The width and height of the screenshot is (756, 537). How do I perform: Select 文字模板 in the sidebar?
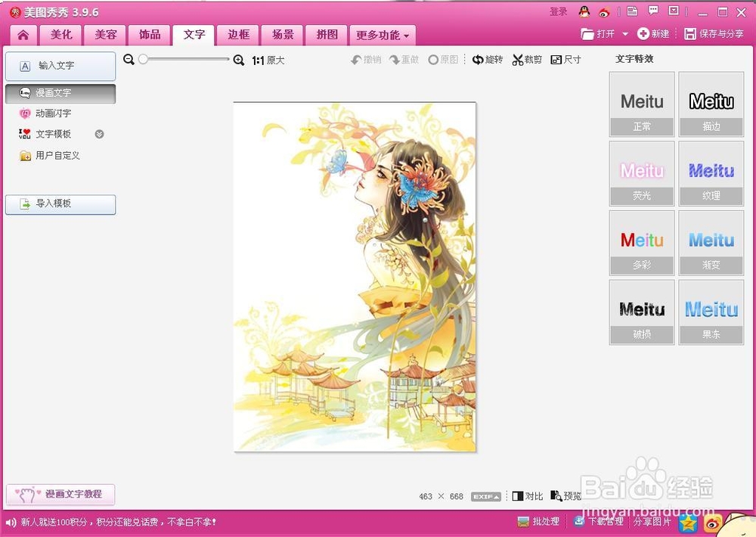pyautogui.click(x=53, y=134)
